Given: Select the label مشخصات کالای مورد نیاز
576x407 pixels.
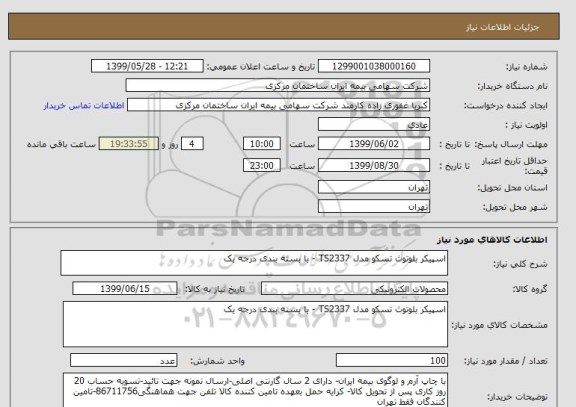Looking at the screenshot, I should click(x=499, y=325).
